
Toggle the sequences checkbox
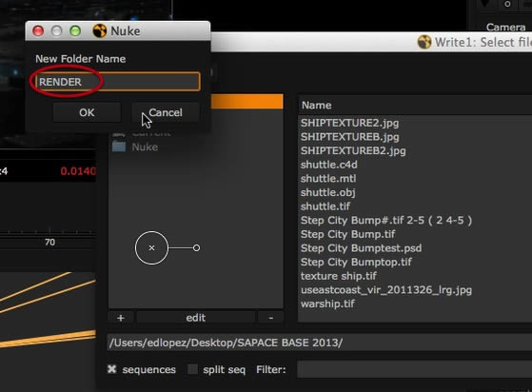[111, 369]
